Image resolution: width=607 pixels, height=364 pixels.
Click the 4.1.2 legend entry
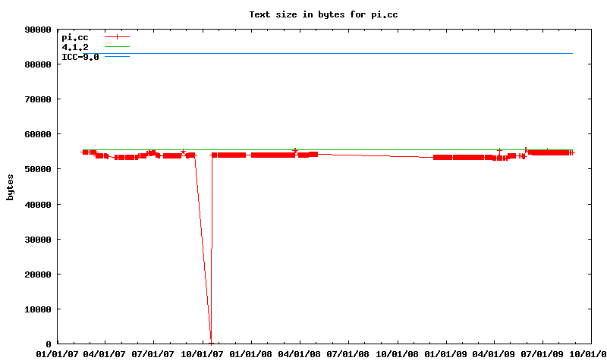tap(75, 47)
